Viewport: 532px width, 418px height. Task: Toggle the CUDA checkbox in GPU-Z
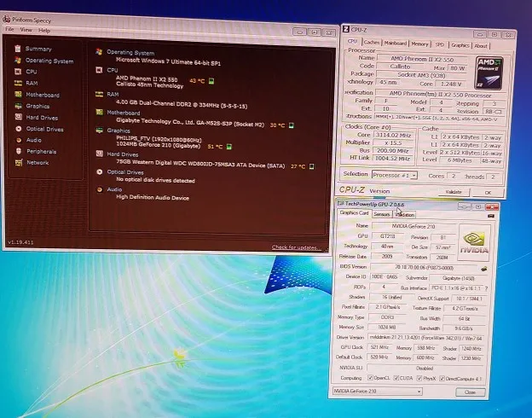point(396,378)
